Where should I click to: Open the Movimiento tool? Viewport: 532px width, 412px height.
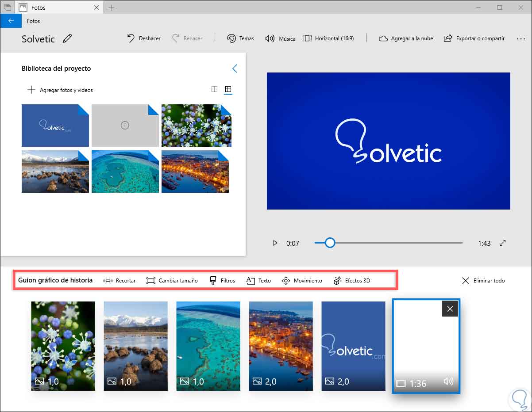[302, 280]
